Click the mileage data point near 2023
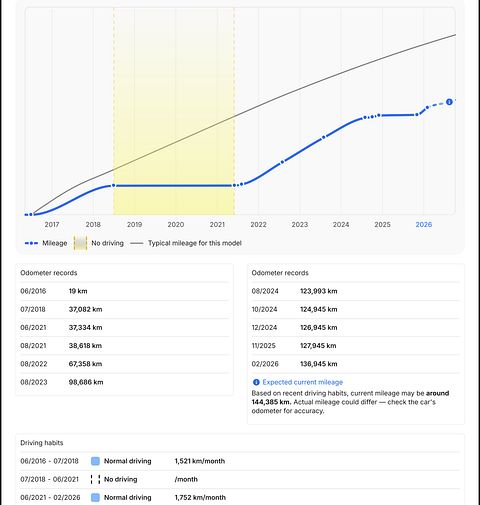Viewport: 480px width, 505px height. [323, 137]
